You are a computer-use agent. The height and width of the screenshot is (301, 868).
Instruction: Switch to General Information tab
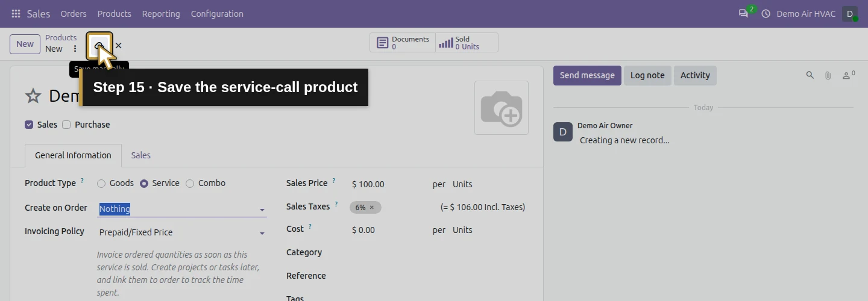(x=73, y=155)
